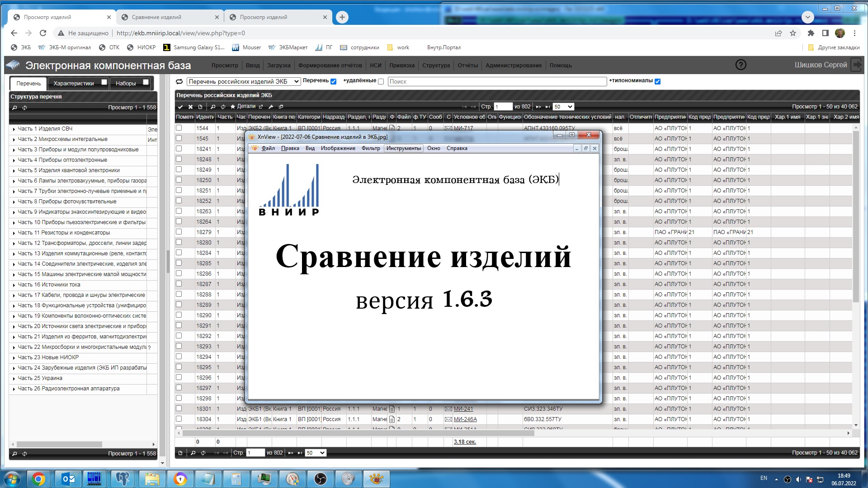Check the row checkbox for item 18304
Viewport: 868px width, 488px height.
[179, 419]
